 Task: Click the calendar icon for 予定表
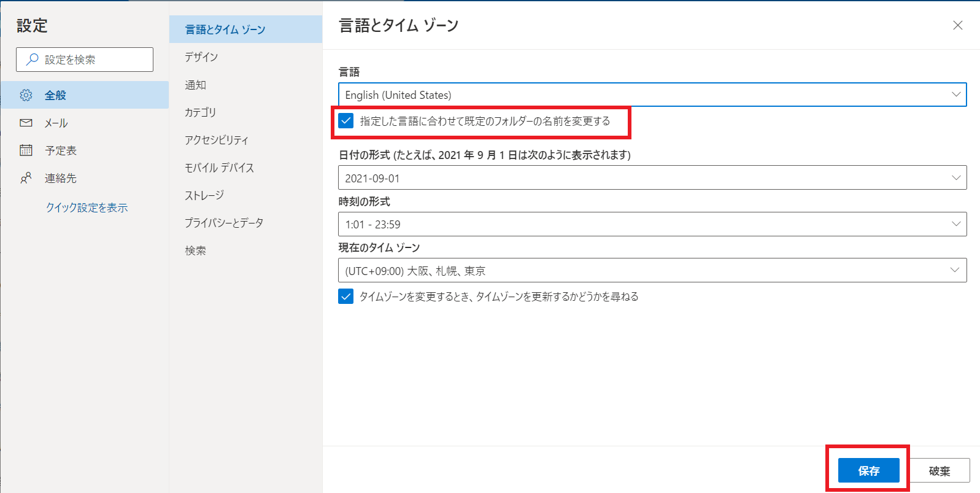26,150
